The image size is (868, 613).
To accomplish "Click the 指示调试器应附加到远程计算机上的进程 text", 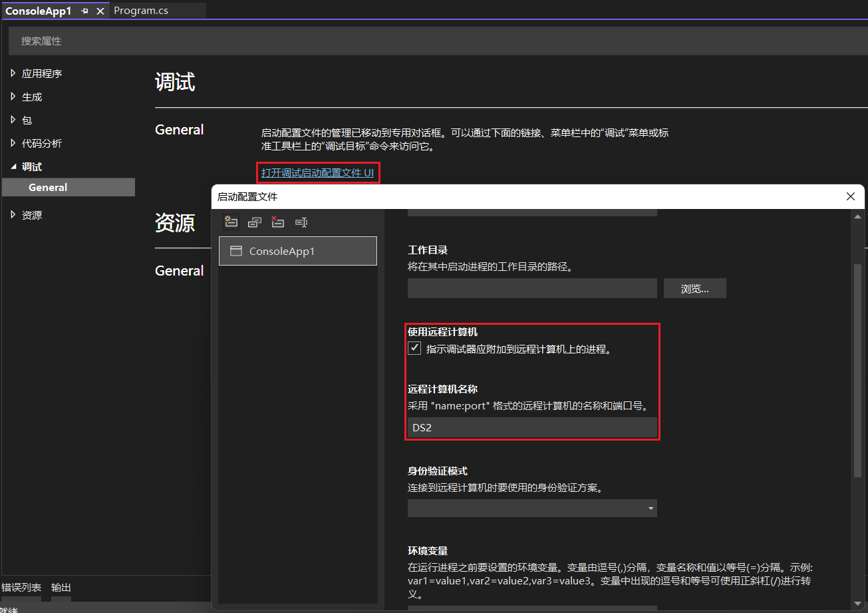I will coord(519,349).
